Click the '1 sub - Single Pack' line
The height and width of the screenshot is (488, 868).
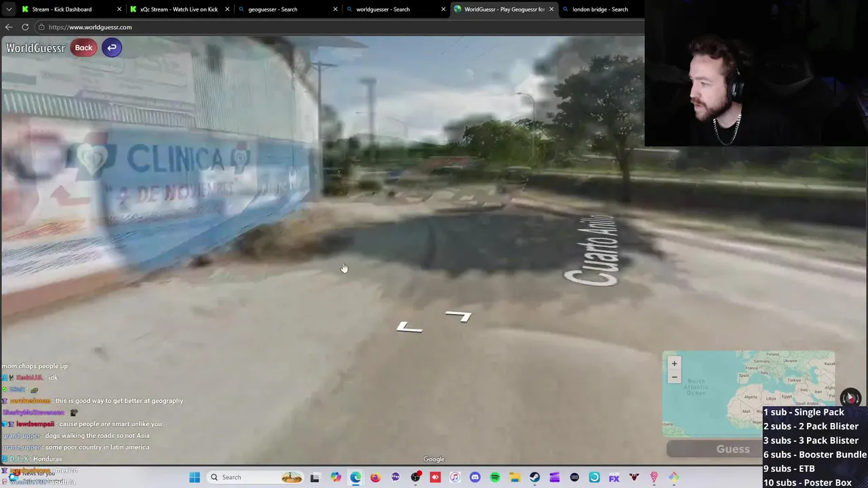[x=804, y=412]
